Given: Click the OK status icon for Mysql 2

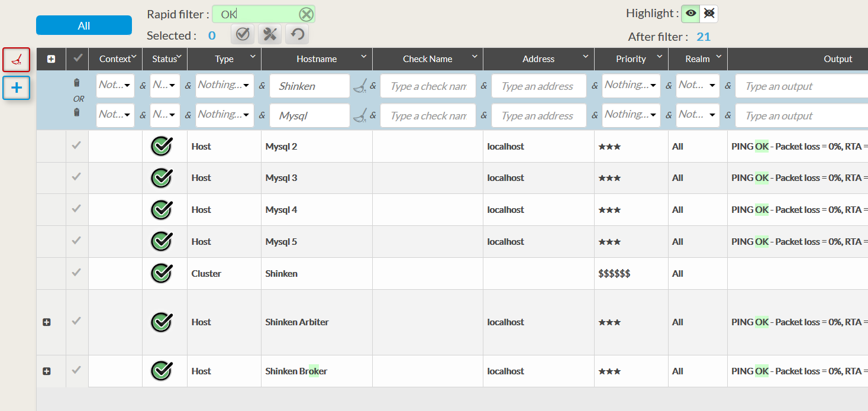Looking at the screenshot, I should (161, 146).
